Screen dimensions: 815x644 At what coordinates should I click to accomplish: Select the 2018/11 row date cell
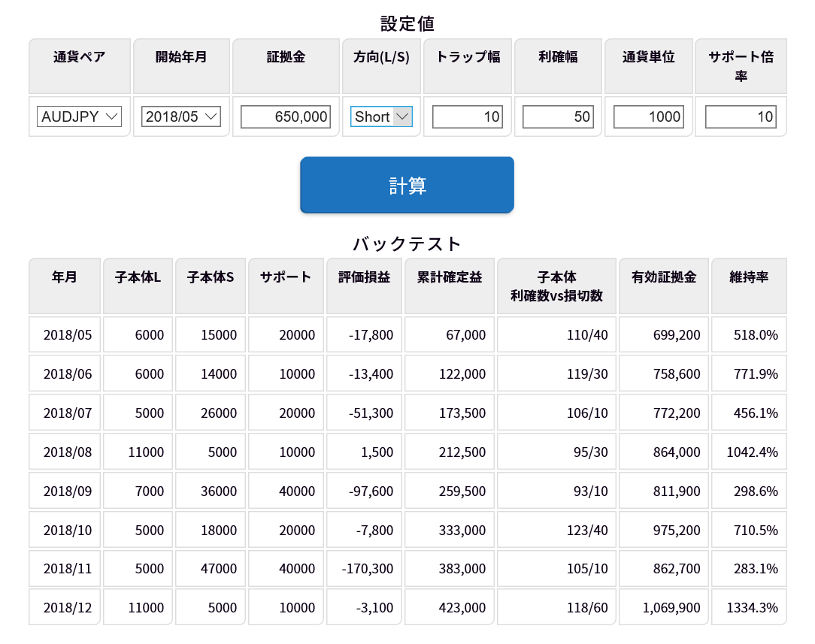click(65, 569)
